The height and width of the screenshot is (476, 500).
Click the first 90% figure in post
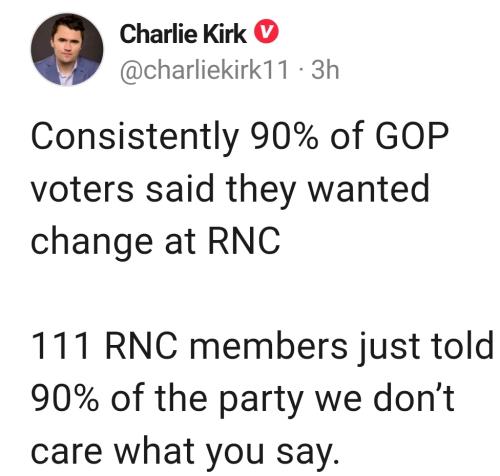point(284,136)
